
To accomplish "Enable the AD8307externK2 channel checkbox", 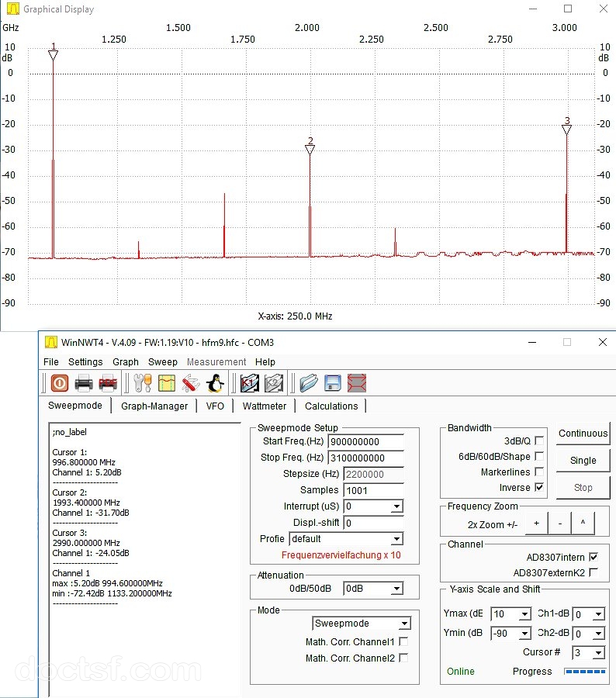I will pos(594,572).
